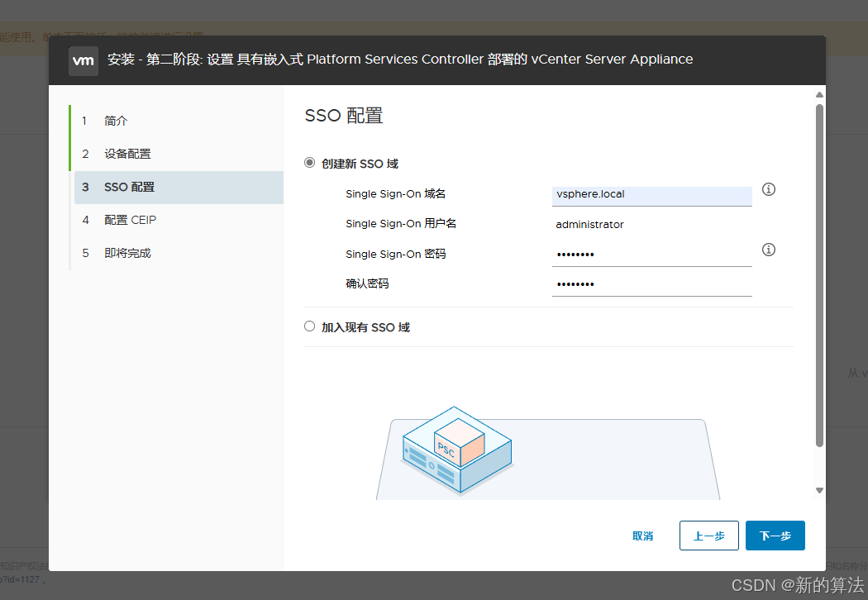Click the 下一步 next button
Viewport: 868px width, 600px height.
click(775, 536)
